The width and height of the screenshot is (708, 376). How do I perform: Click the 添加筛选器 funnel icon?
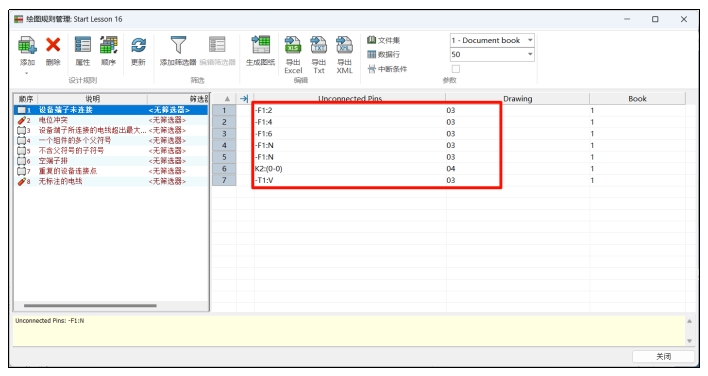point(178,45)
